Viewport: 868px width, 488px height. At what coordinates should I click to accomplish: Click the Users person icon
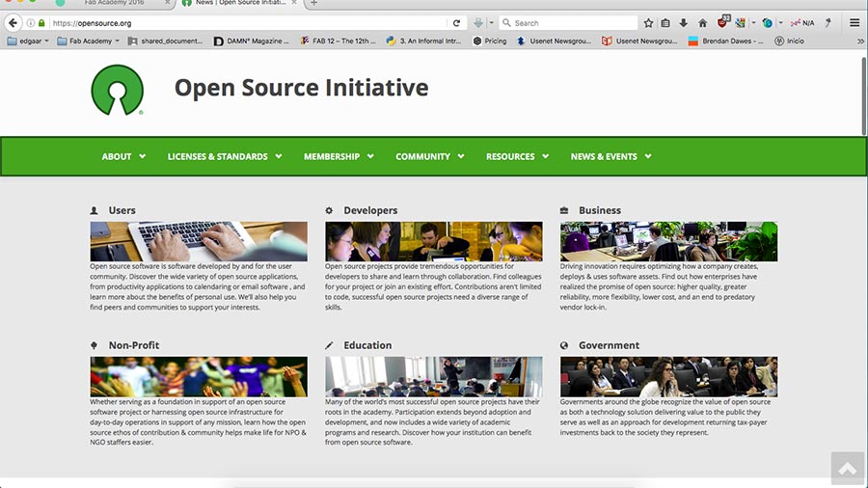pos(95,211)
